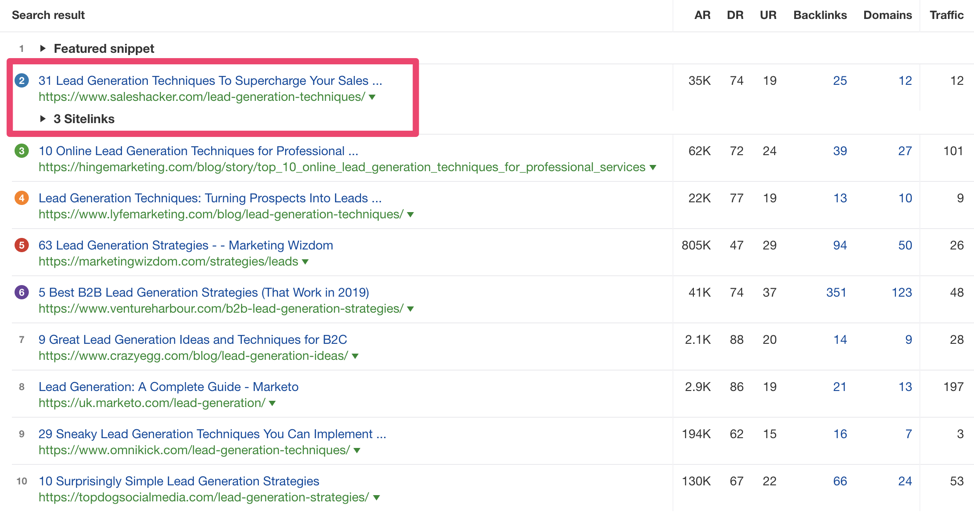This screenshot has height=522, width=974.
Task: Click the green position 3 badge
Action: click(x=21, y=151)
